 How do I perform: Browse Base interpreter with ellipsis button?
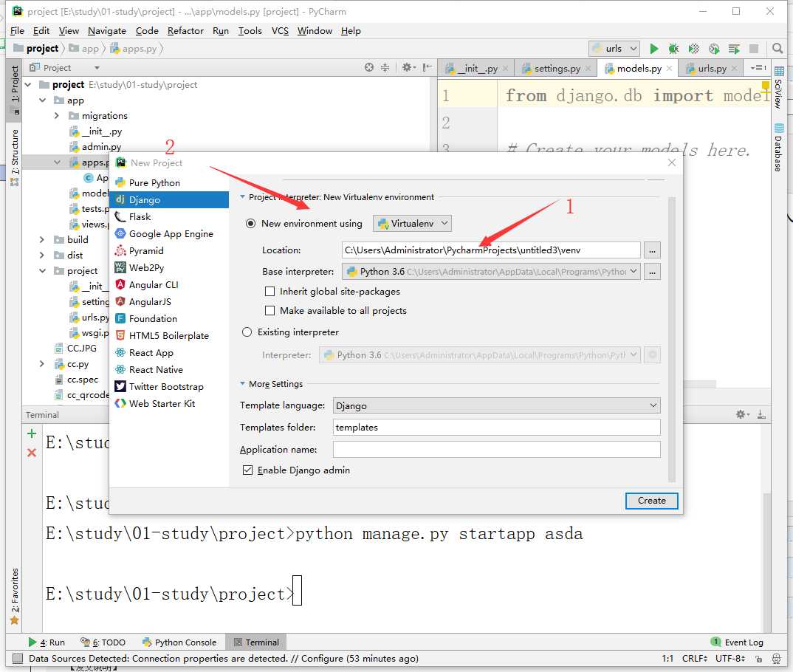653,272
